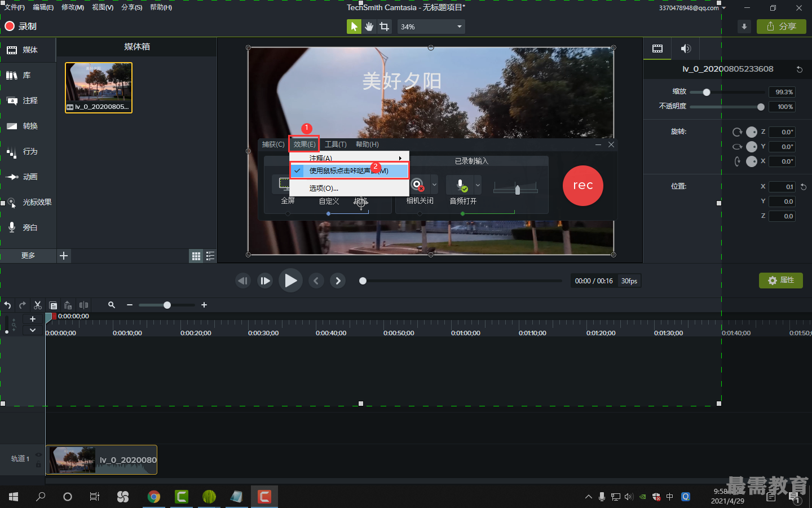Screen dimensions: 812x508
Task: Copy selection using timeline copy icon
Action: (53, 305)
